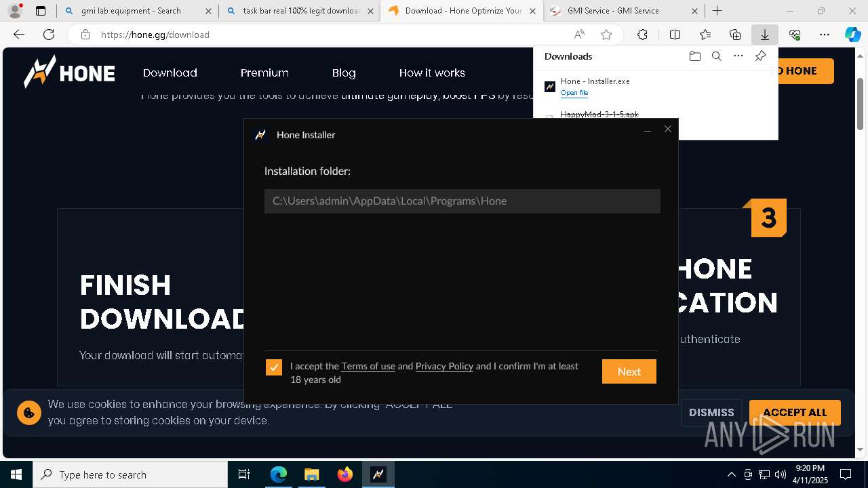Viewport: 868px width, 488px height.
Task: Search downloads magnifier icon
Action: click(716, 56)
